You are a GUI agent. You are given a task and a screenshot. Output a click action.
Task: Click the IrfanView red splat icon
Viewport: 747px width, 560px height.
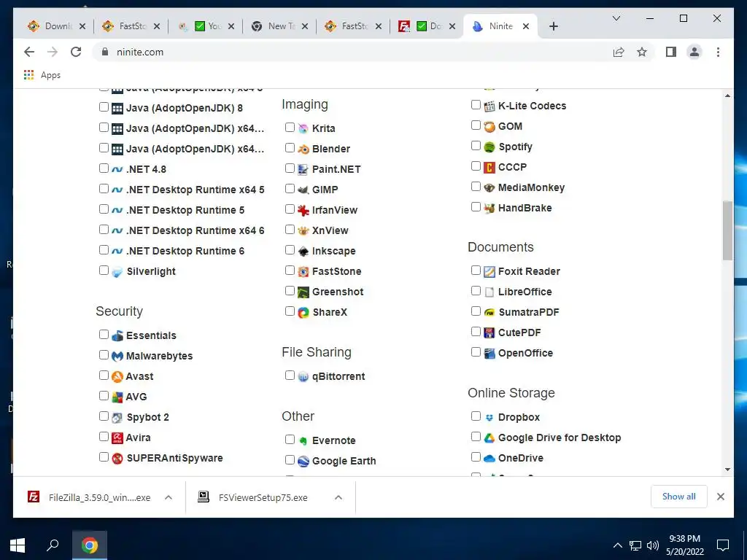(x=303, y=210)
